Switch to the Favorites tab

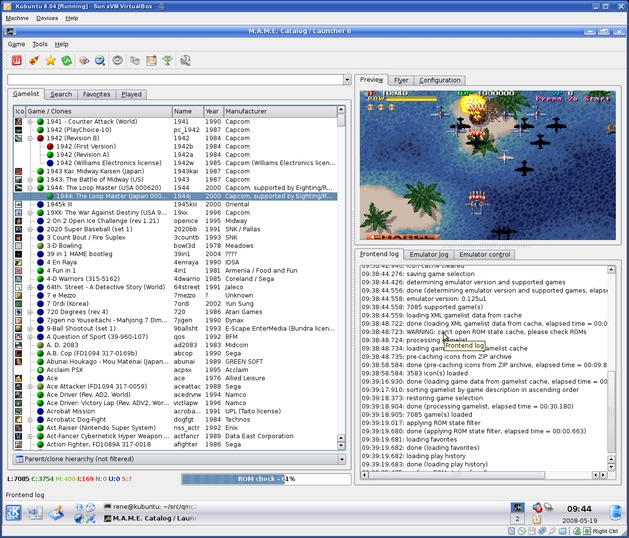coord(96,94)
